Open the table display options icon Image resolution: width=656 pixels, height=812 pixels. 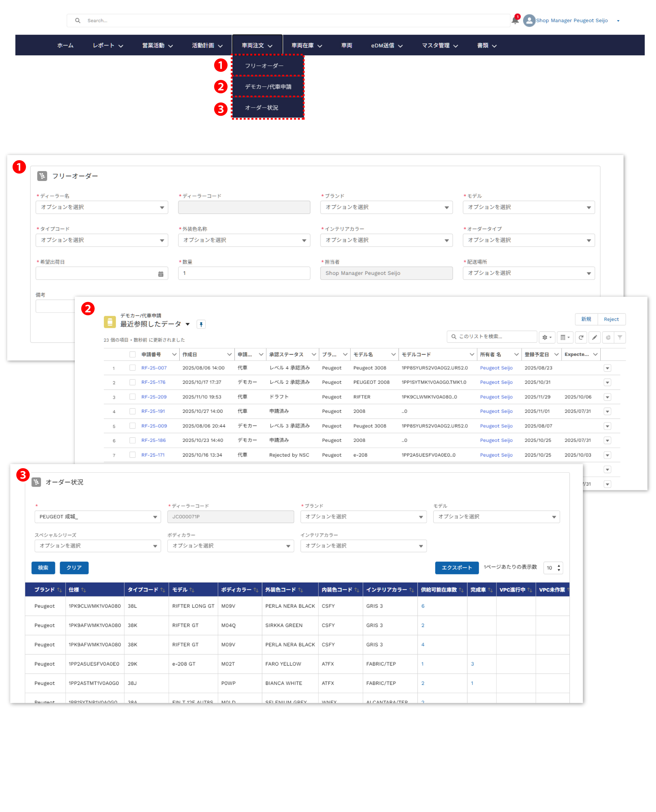[564, 337]
